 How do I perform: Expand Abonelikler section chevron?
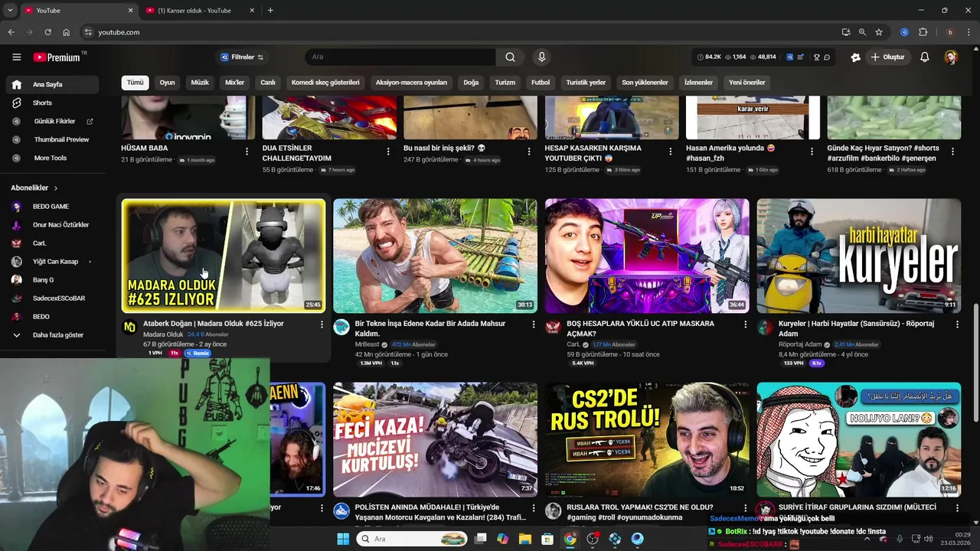pos(56,188)
